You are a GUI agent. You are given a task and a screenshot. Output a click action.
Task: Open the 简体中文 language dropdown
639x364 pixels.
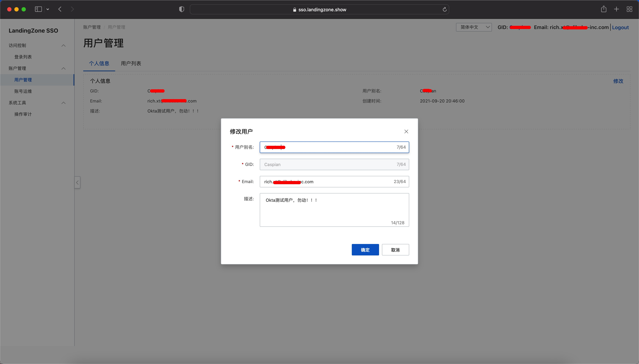coord(474,27)
